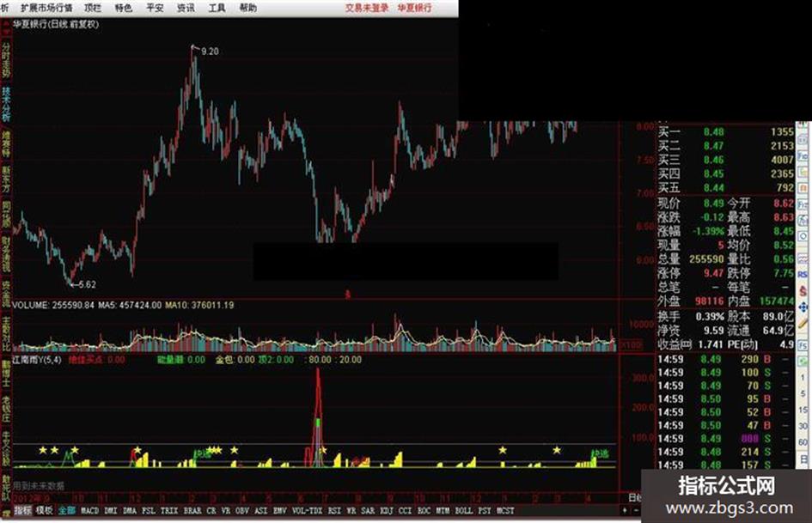This screenshot has width=812, height=523.
Task: Open the 资讯 menu
Action: (x=186, y=8)
